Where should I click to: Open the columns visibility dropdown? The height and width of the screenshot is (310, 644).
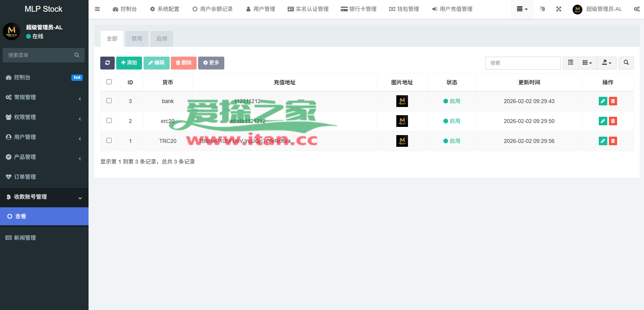point(587,63)
